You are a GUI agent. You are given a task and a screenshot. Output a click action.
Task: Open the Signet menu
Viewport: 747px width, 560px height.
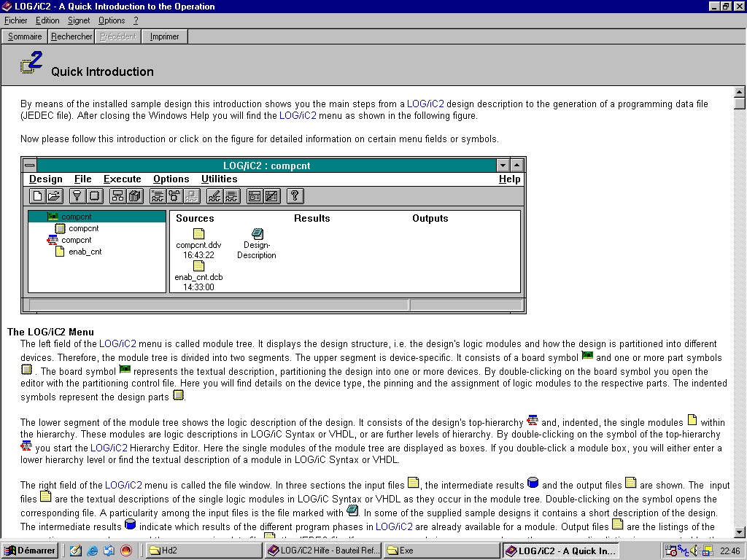[x=79, y=20]
